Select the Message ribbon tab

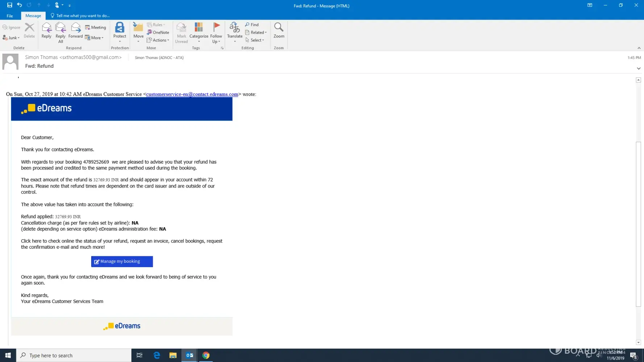tap(33, 16)
